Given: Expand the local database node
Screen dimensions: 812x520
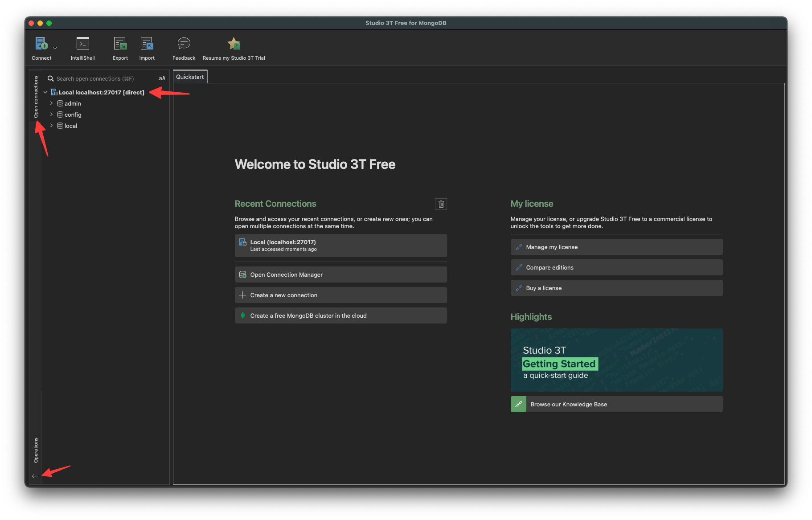Looking at the screenshot, I should point(52,126).
